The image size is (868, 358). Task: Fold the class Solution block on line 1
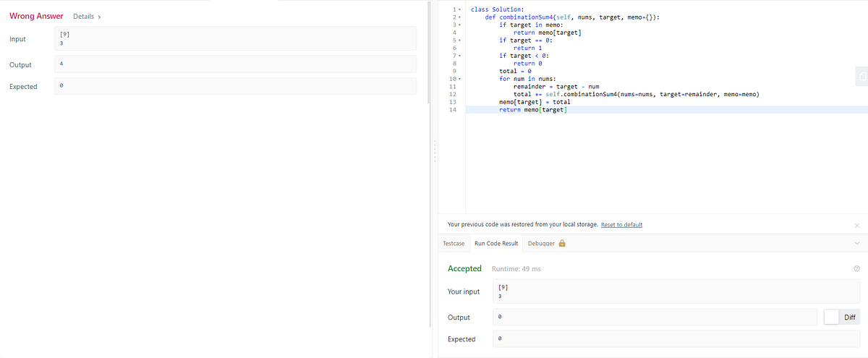pos(460,9)
